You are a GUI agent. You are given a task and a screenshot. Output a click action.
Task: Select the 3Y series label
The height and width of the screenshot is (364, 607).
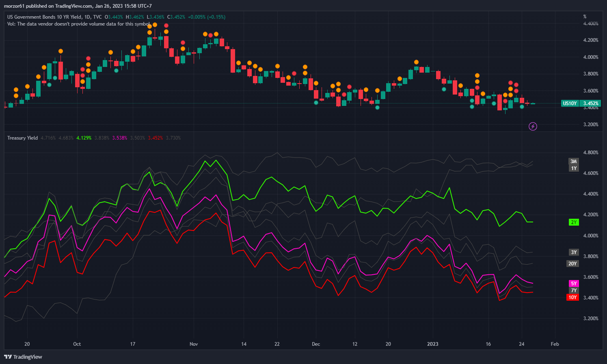coord(574,252)
